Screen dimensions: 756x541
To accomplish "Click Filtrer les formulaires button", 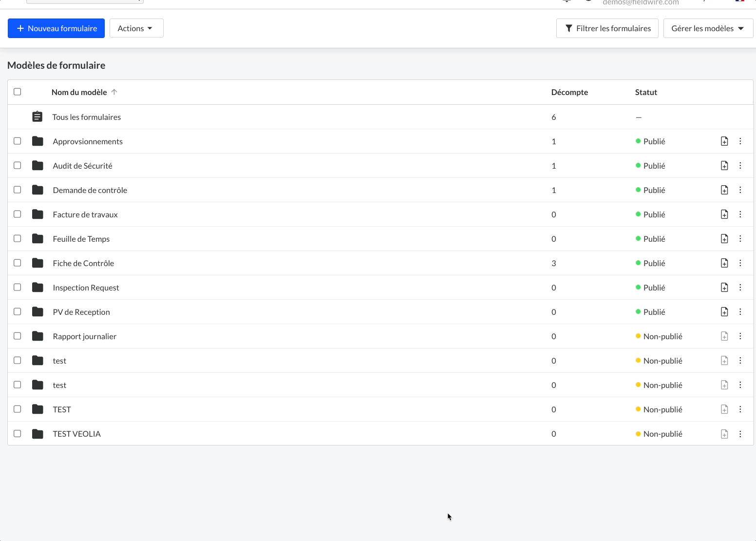I will (x=607, y=28).
